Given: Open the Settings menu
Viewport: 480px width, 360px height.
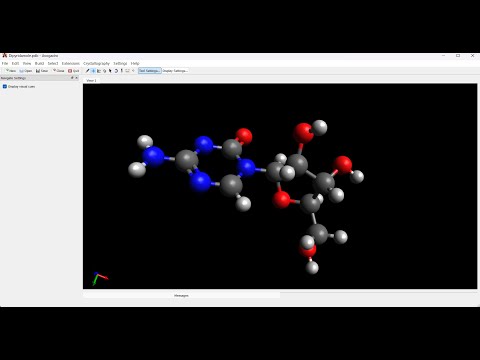Looking at the screenshot, I should 120,63.
